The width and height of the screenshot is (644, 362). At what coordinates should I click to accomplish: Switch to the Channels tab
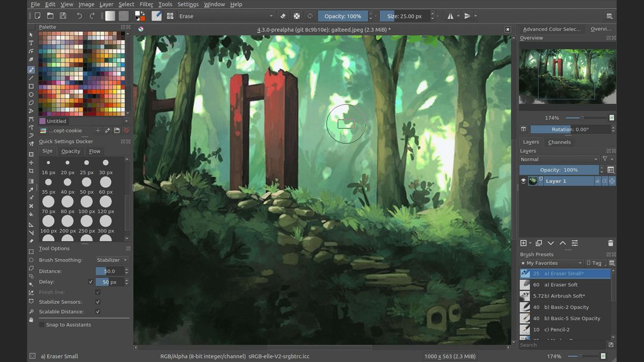click(559, 142)
